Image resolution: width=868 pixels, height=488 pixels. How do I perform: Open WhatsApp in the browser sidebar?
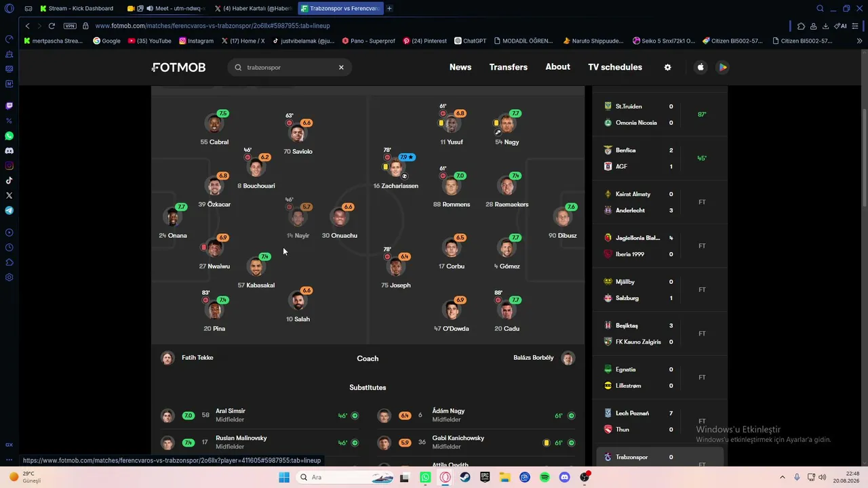coord(9,136)
